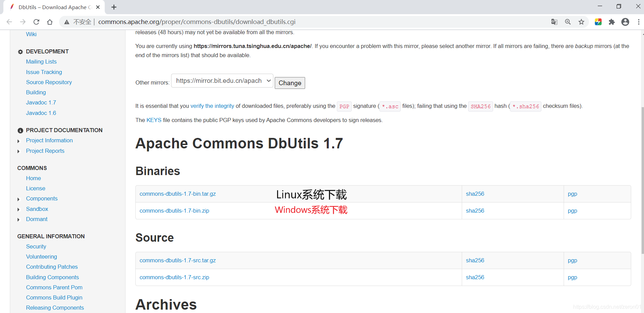Viewport: 644px width, 313px height.
Task: Go back to the previous page
Action: pyautogui.click(x=9, y=22)
